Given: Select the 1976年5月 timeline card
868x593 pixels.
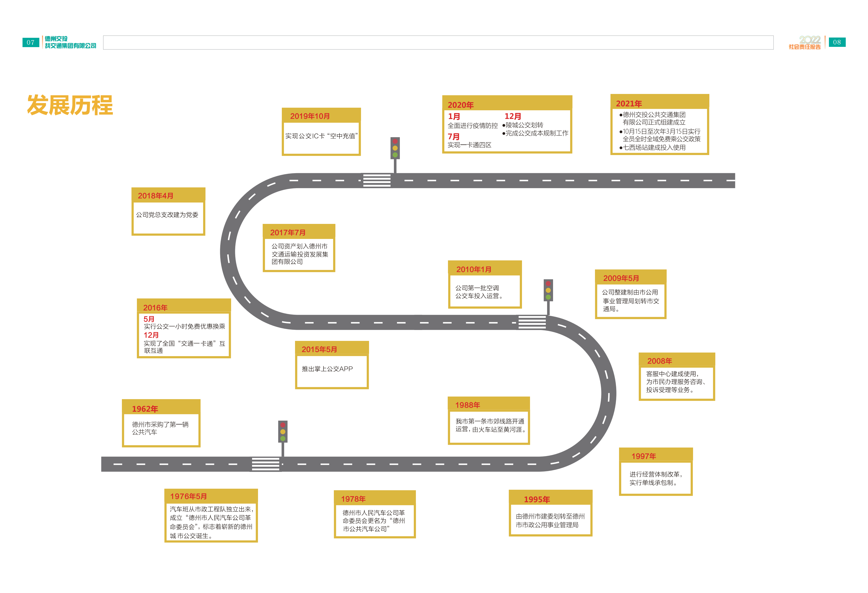Looking at the screenshot, I should pos(211,516).
